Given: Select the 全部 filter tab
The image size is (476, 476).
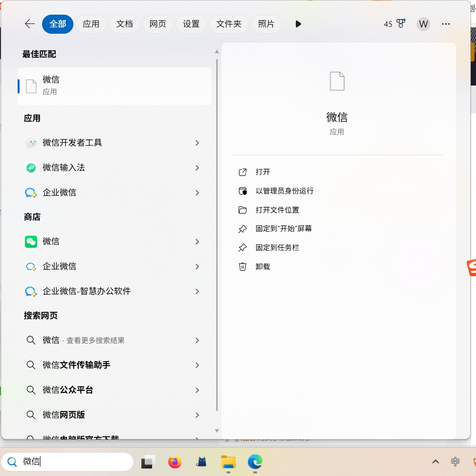Looking at the screenshot, I should [57, 24].
